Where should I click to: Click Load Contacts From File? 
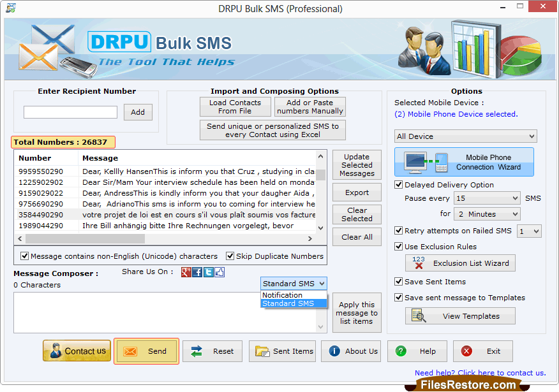pyautogui.click(x=235, y=107)
